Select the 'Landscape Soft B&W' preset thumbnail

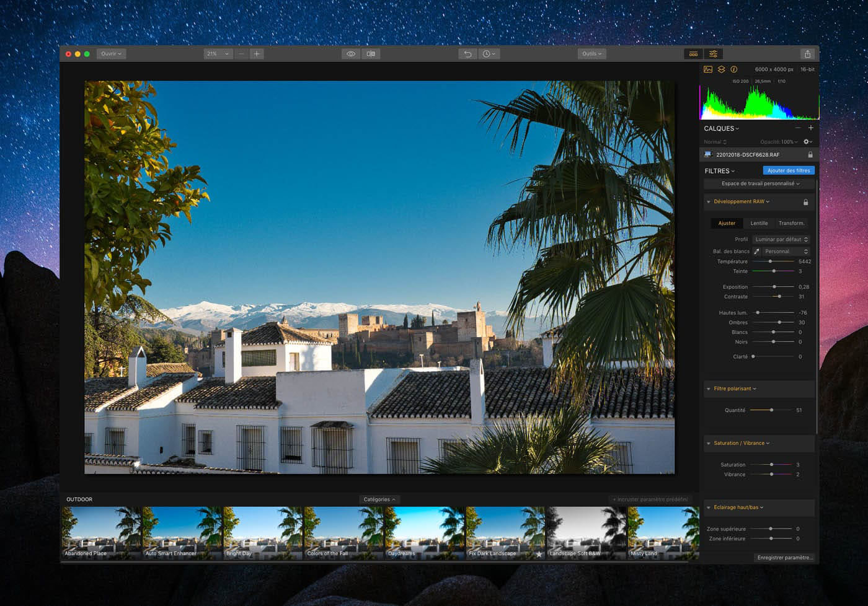tap(587, 533)
